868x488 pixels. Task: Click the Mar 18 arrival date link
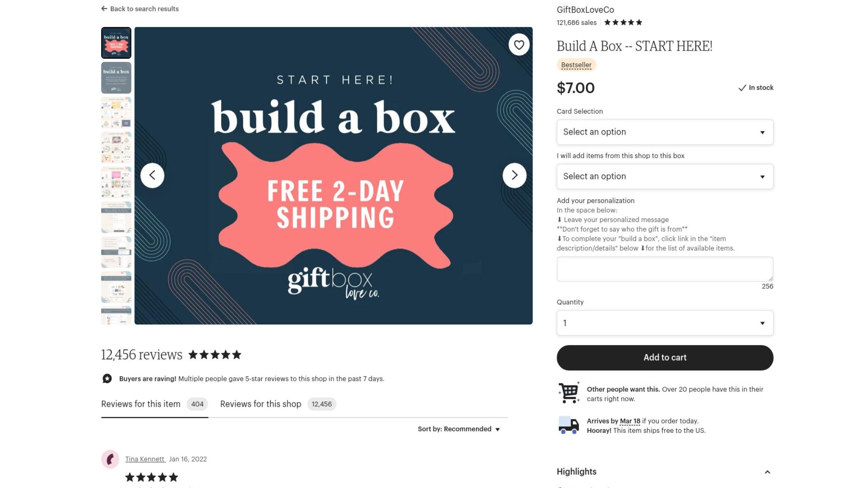pyautogui.click(x=630, y=421)
